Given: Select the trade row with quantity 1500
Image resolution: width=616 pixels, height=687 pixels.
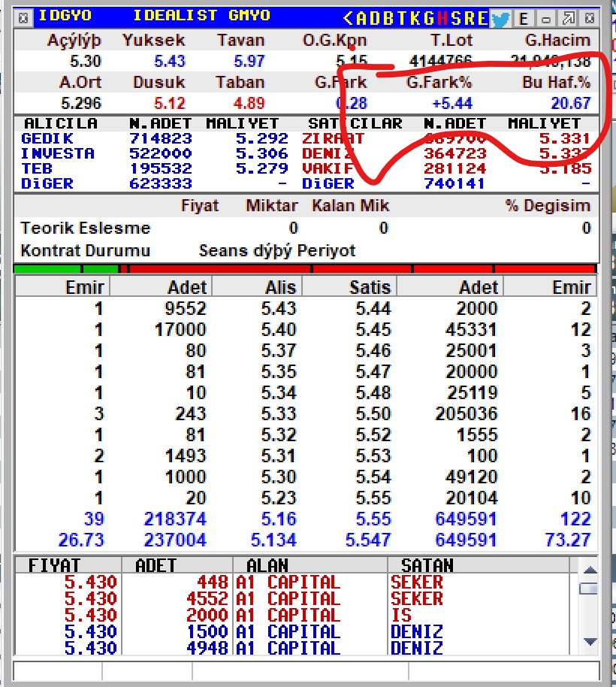Looking at the screenshot, I should [292, 632].
